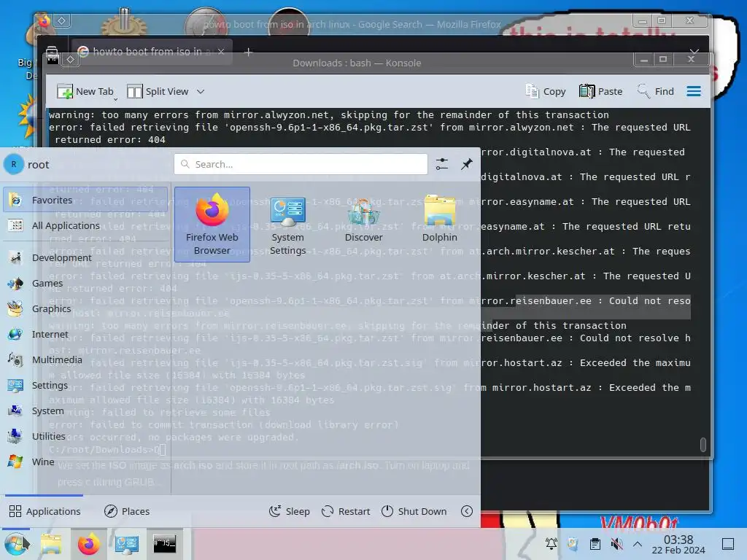Click the root user avatar

pos(14,164)
